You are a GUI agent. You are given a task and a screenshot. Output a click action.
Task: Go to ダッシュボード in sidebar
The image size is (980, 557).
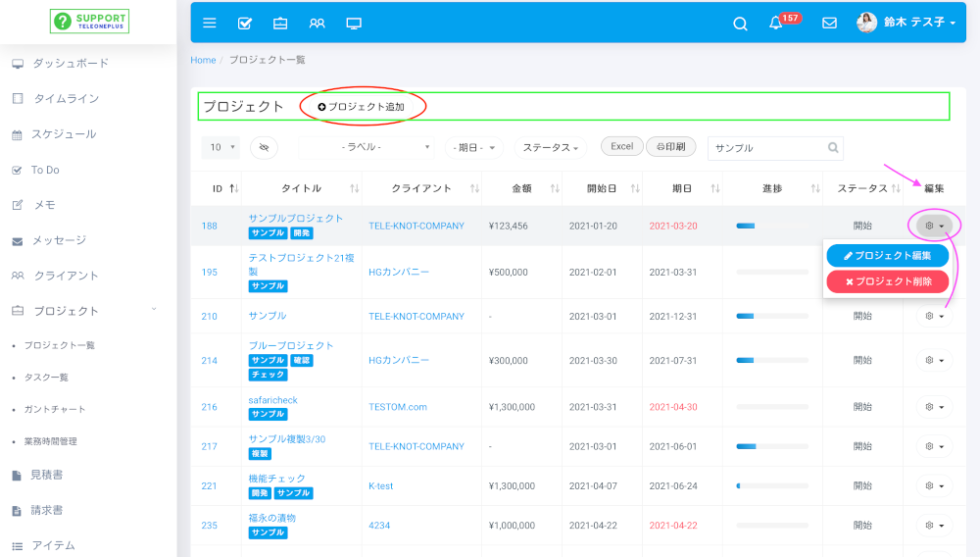[x=70, y=63]
